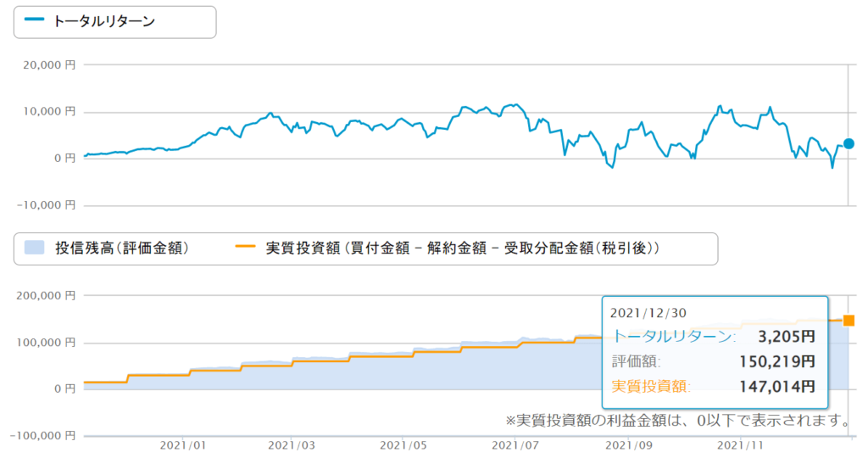Click the トータルリターン label in the tooltip
Screen dimensions: 868x458
coord(673,336)
